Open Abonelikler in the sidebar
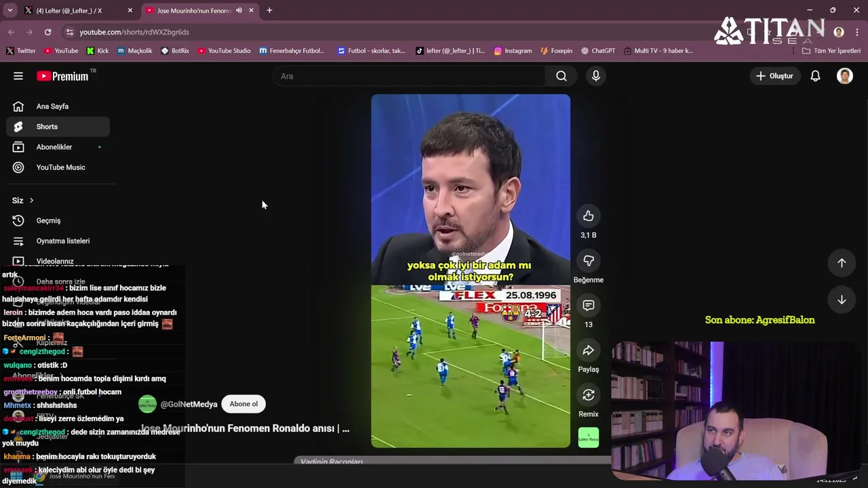Viewport: 868px width, 488px height. tap(58, 147)
